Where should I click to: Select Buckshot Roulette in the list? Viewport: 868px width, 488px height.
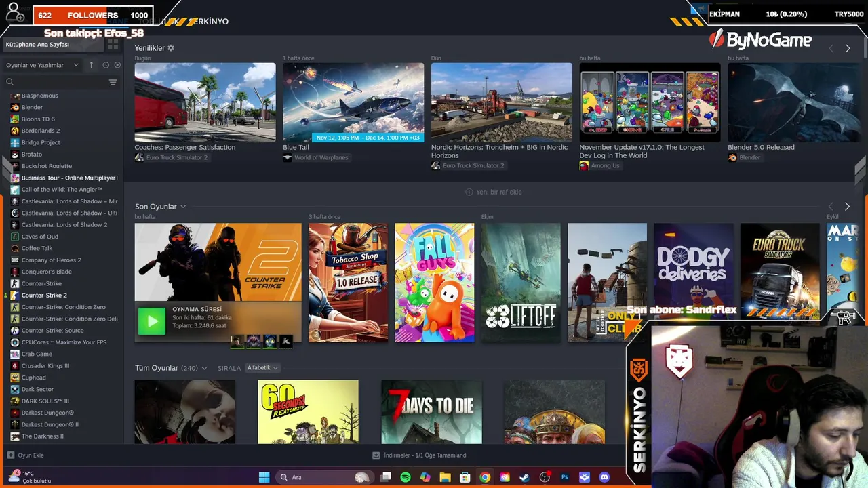pos(46,166)
